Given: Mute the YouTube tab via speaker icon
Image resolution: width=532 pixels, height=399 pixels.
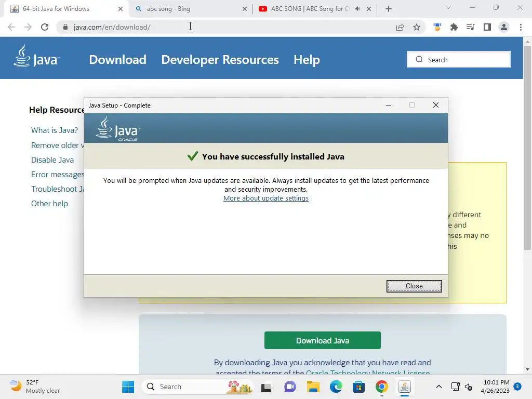Looking at the screenshot, I should pyautogui.click(x=357, y=9).
